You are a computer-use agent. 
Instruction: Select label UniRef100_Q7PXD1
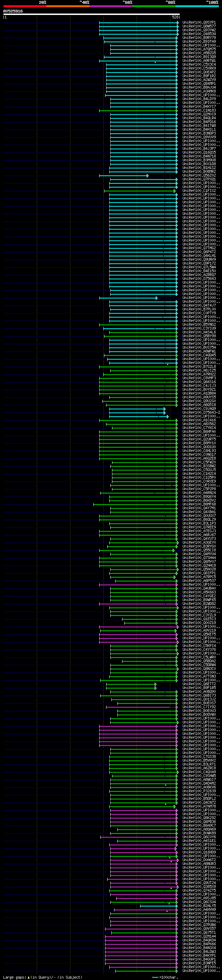pos(199,179)
